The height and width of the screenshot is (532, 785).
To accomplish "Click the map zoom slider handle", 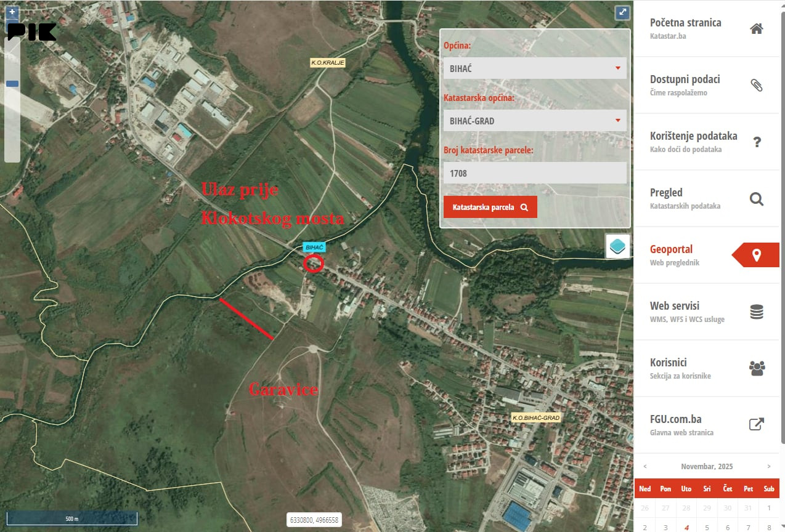I will (x=12, y=84).
